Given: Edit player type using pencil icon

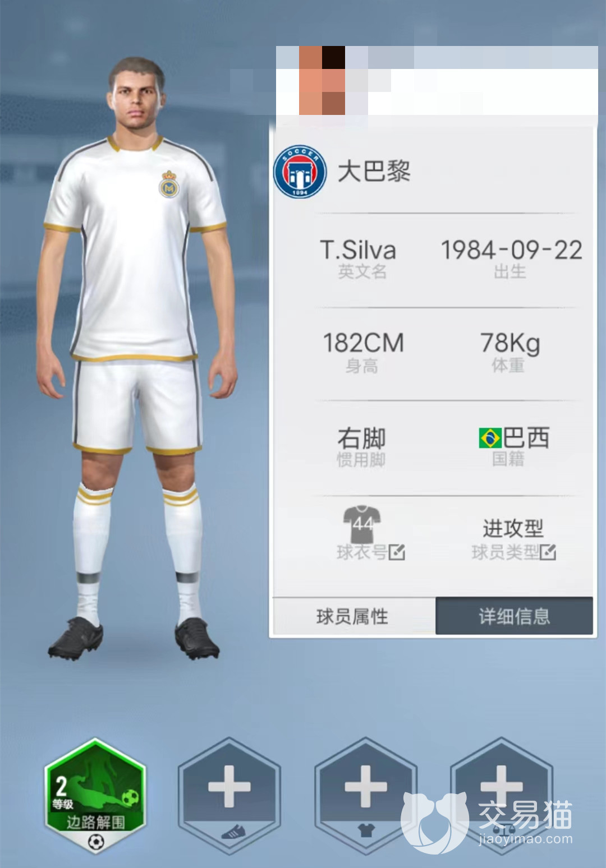Looking at the screenshot, I should tap(548, 552).
